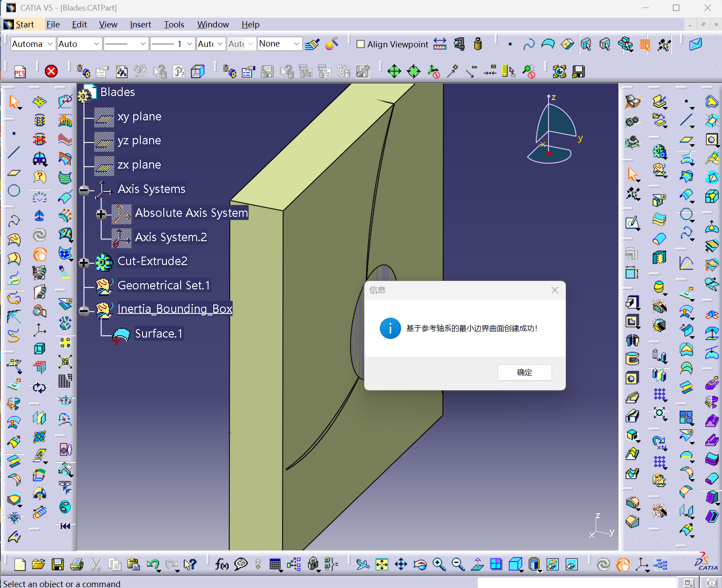Collapse the Axis Systems tree node
Screen dimensions: 722x588
[84, 190]
